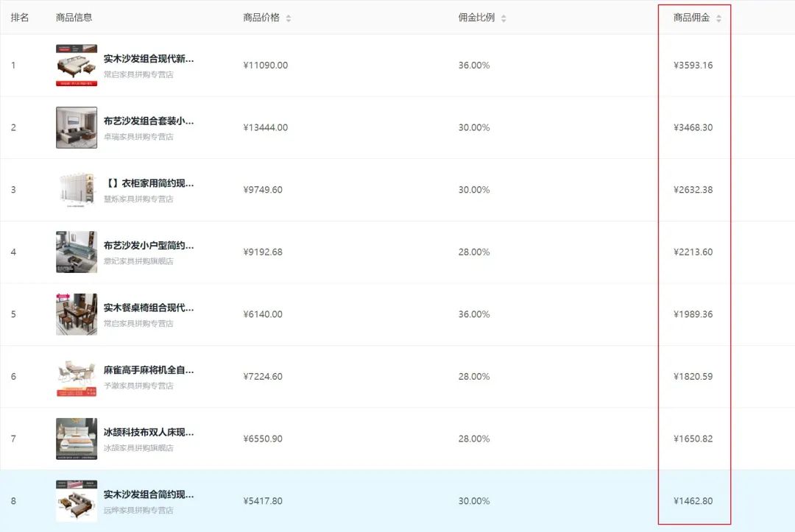Screen dimensions: 795x532
Task: Open the rank 3 wardrobe product image
Action: (x=76, y=189)
